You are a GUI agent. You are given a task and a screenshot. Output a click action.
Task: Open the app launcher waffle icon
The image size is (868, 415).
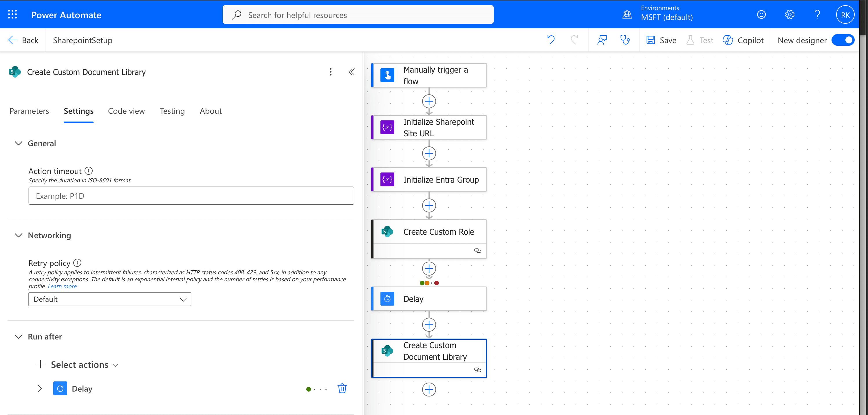(12, 14)
